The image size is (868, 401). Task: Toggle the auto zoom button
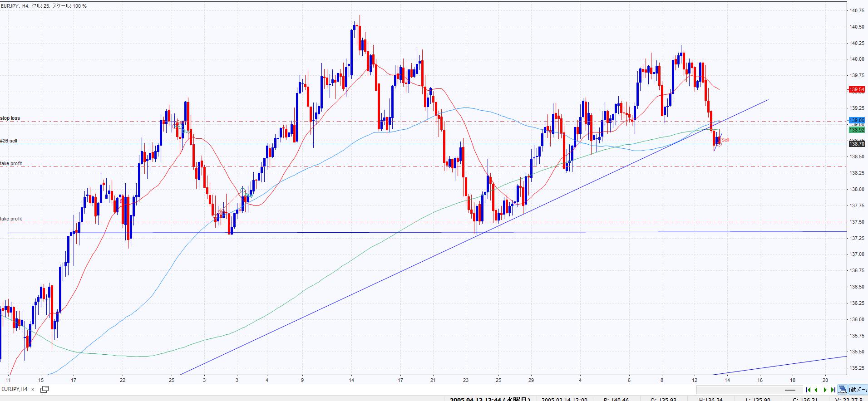[x=858, y=389]
